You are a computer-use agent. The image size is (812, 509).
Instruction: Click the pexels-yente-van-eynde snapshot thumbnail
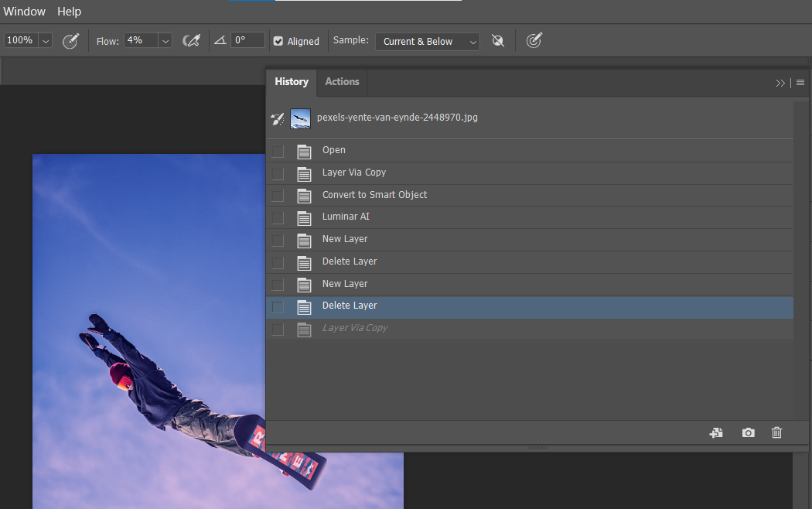[x=300, y=118]
